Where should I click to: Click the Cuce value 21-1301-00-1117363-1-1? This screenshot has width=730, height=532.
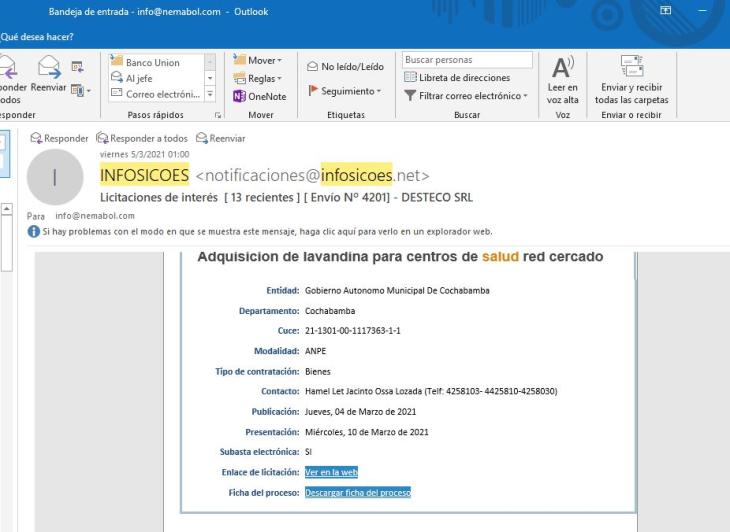(x=352, y=331)
